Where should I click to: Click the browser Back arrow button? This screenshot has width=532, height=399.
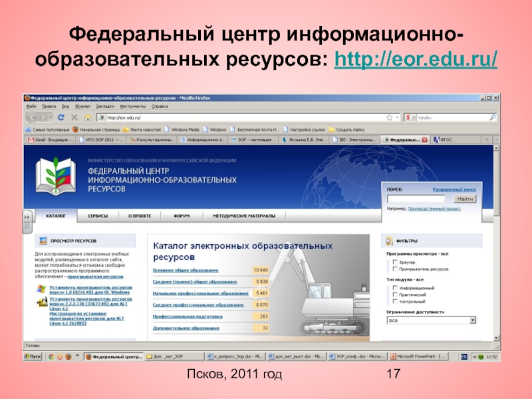click(32, 118)
